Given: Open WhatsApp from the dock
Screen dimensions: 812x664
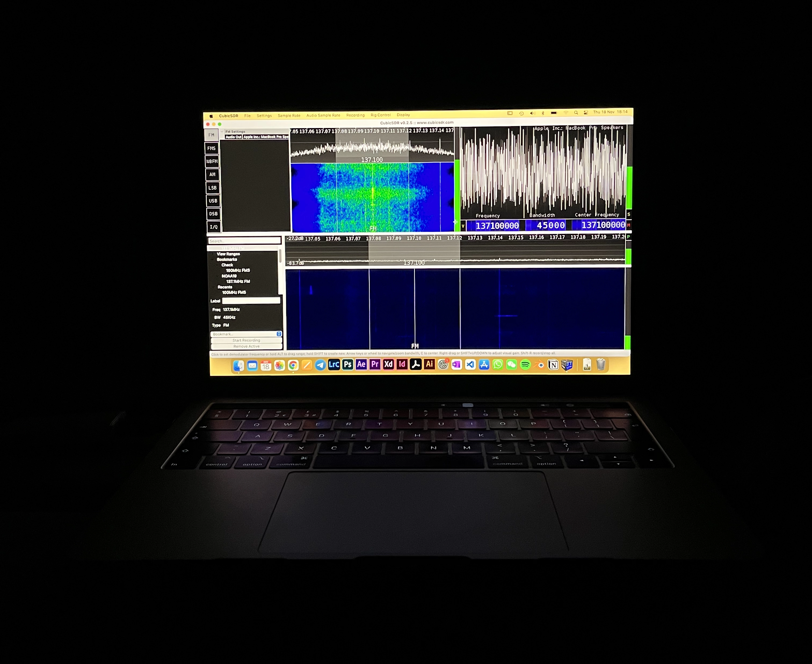Looking at the screenshot, I should coord(498,364).
